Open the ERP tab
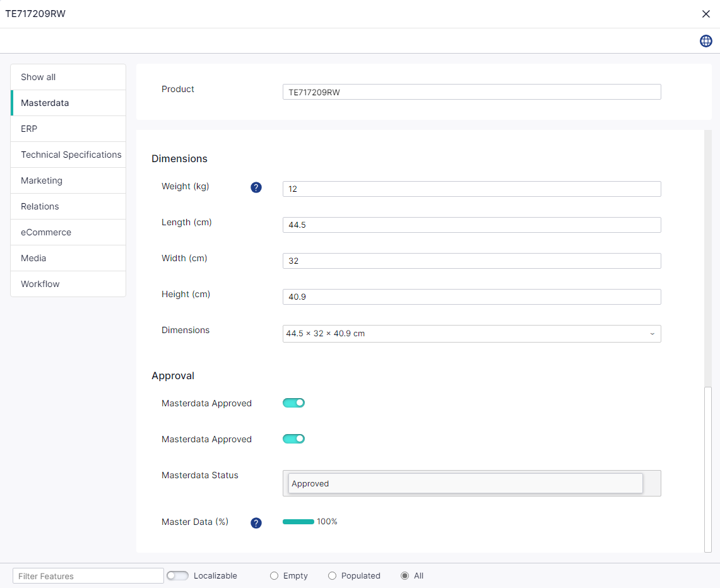This screenshot has width=720, height=588. (68, 129)
